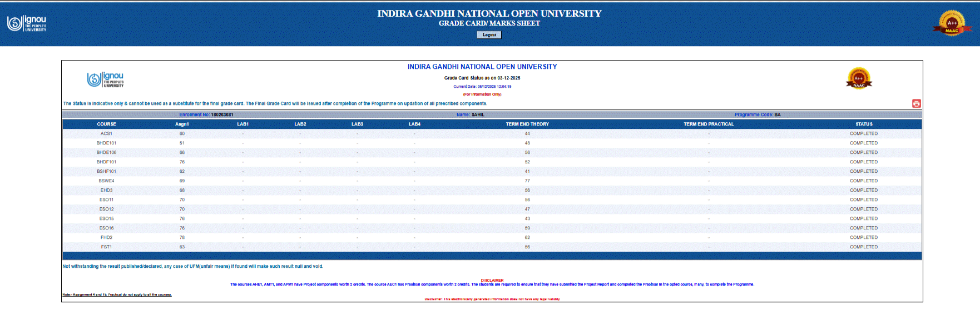Click the enrolment number 180263681

(x=222, y=114)
